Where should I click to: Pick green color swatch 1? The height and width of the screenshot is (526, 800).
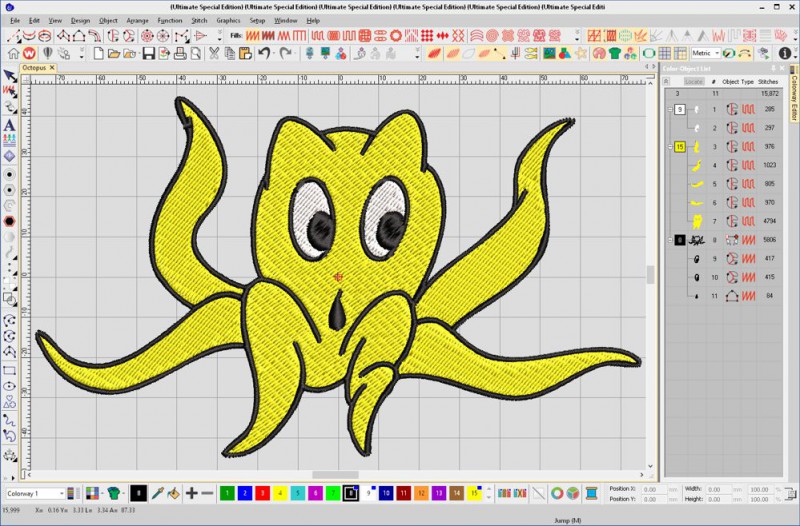tap(227, 493)
